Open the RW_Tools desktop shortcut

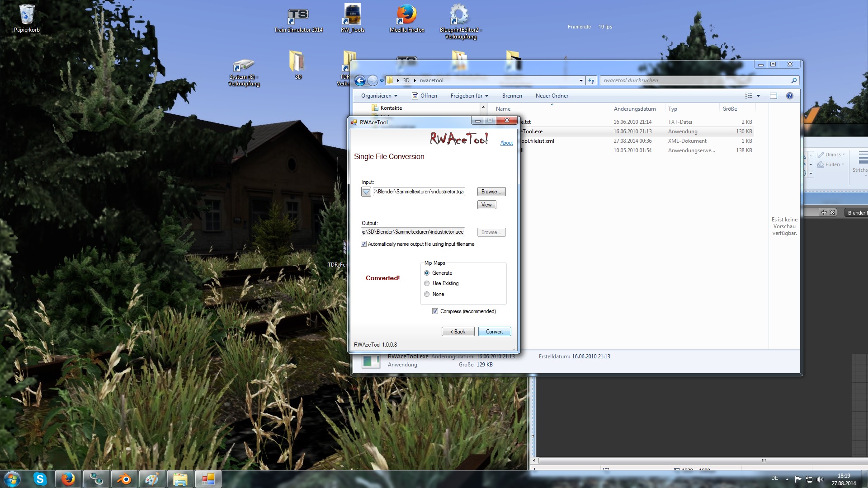tap(352, 19)
